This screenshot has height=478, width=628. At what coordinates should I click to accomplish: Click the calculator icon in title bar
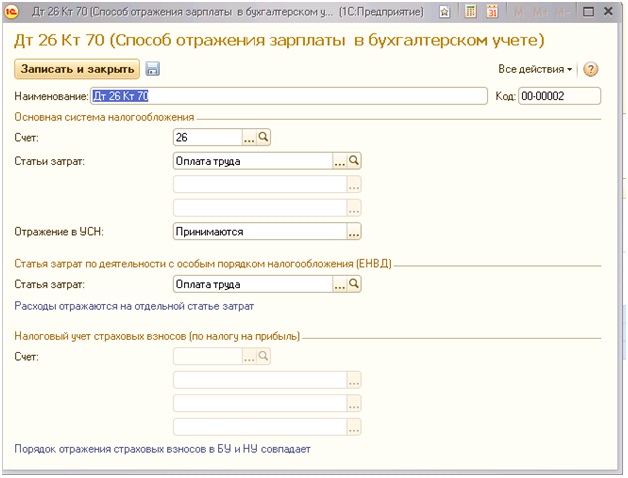tap(472, 12)
